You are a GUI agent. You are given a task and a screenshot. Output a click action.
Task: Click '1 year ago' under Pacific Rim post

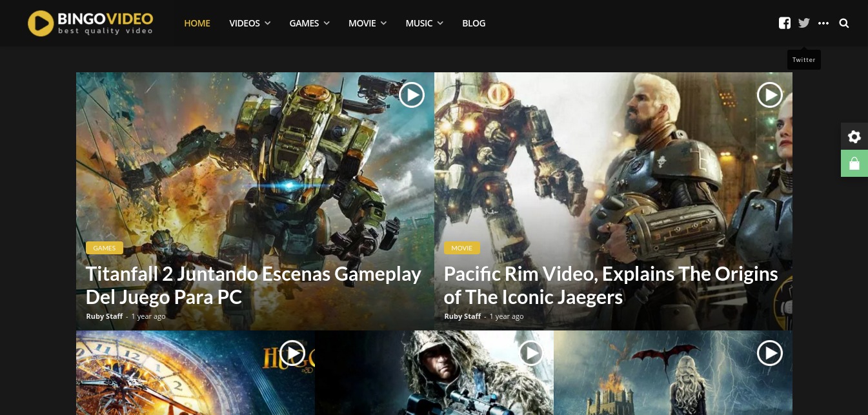(507, 316)
